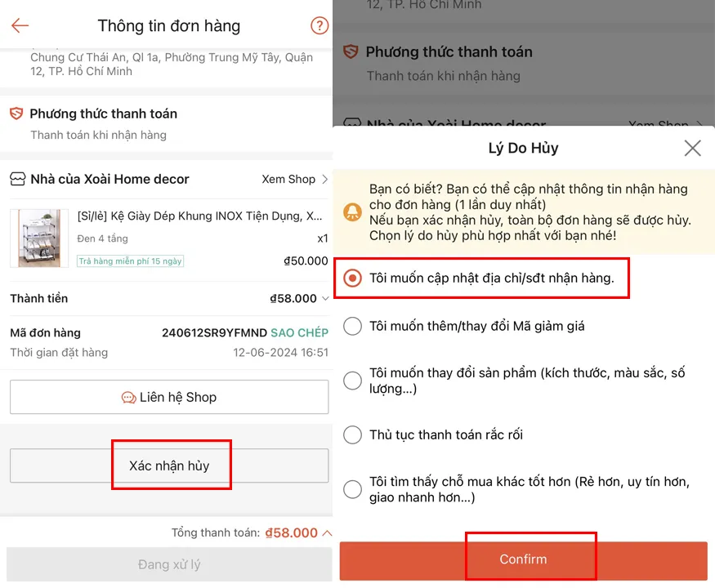Open the shoe rack product thumbnail

click(x=38, y=238)
